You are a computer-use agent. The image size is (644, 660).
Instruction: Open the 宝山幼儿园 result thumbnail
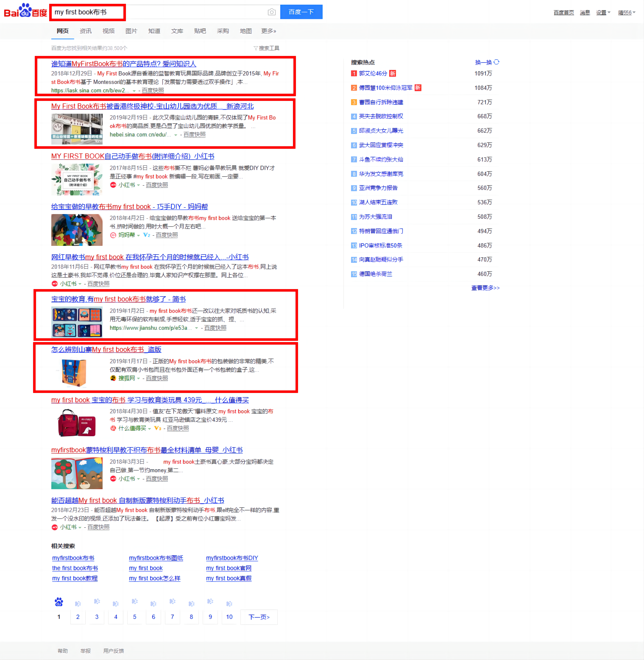coord(77,129)
